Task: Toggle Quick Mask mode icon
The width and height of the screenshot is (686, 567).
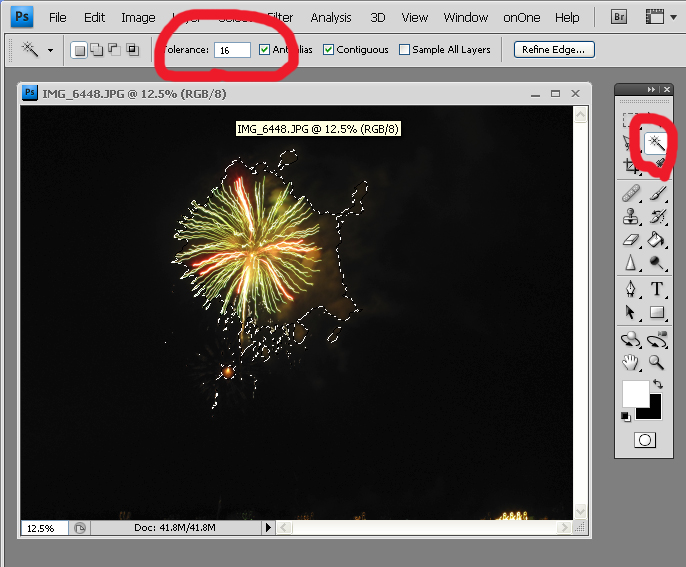Action: click(x=644, y=440)
